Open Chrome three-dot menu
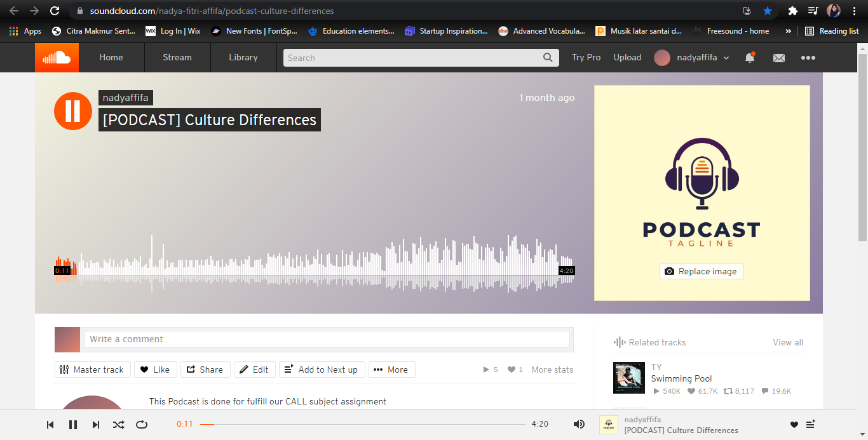The height and width of the screenshot is (440, 868). 853,11
